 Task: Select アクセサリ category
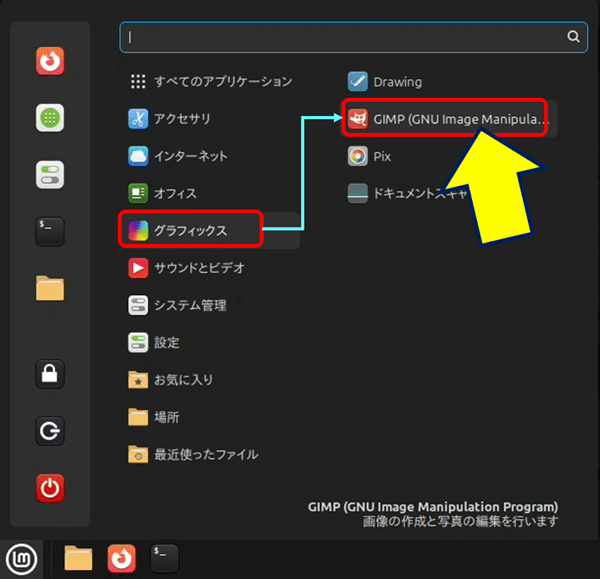pyautogui.click(x=211, y=119)
